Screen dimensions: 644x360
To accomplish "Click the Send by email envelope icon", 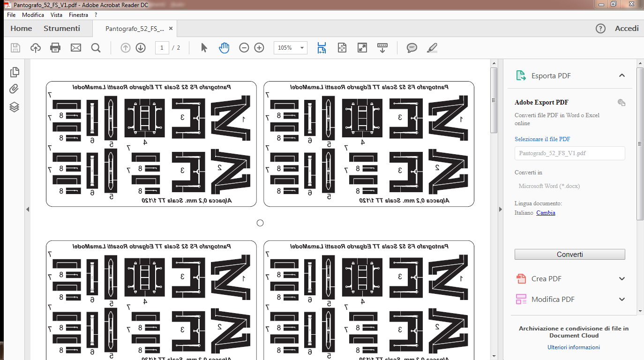I will [76, 48].
